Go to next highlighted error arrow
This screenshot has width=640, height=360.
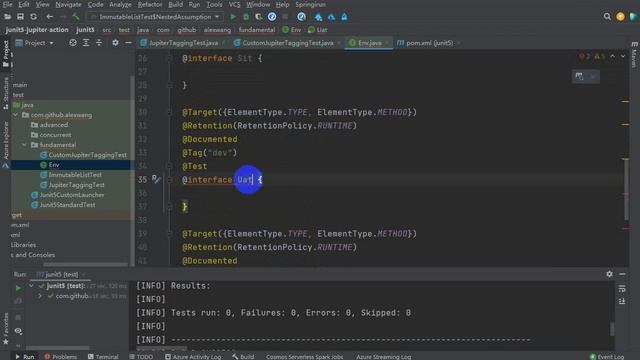click(x=623, y=56)
